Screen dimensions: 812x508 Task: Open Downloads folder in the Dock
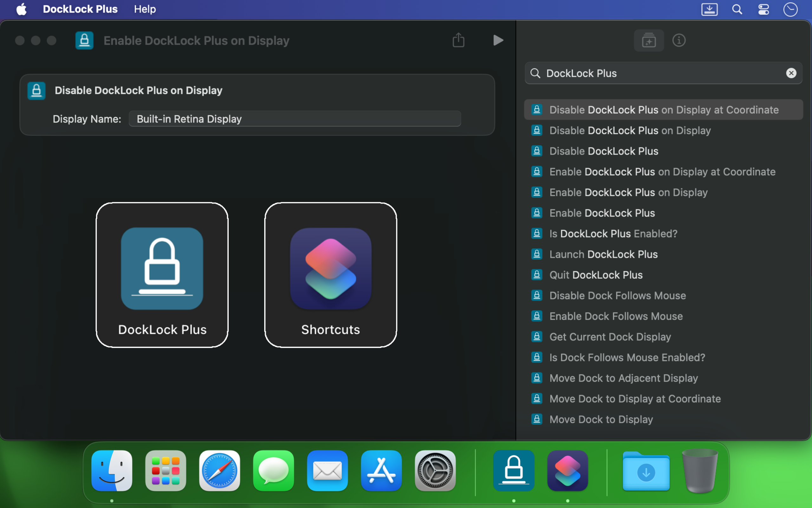point(646,471)
